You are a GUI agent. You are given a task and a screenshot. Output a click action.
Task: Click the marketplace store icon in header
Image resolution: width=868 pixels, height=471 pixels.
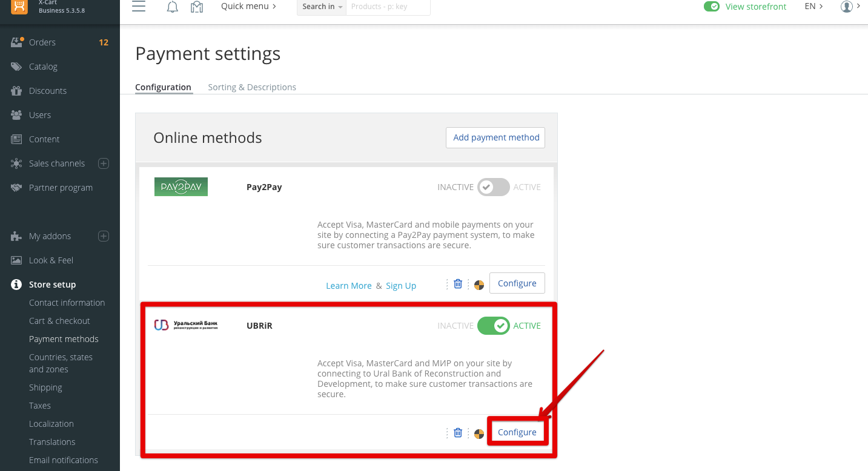[197, 7]
